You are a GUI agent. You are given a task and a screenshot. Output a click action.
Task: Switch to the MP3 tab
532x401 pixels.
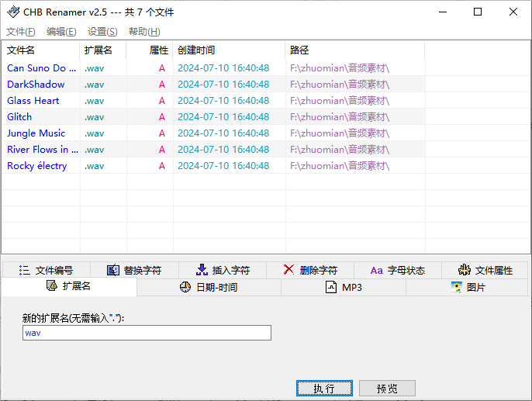pyautogui.click(x=344, y=287)
